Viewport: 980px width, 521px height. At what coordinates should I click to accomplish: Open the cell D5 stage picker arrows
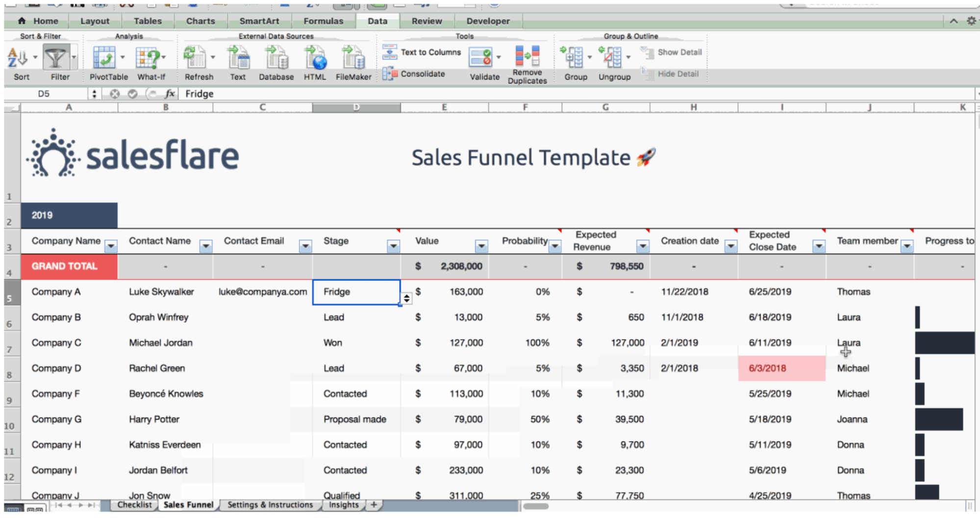pyautogui.click(x=406, y=298)
